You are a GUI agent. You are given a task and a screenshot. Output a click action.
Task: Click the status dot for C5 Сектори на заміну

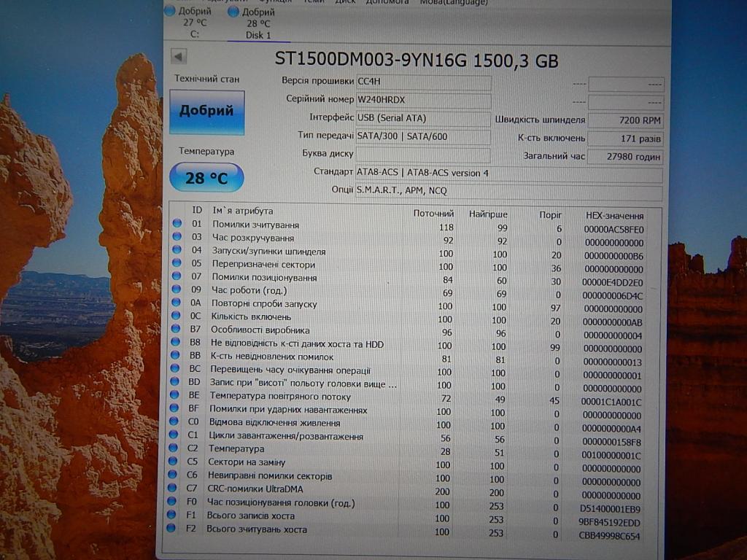[173, 461]
